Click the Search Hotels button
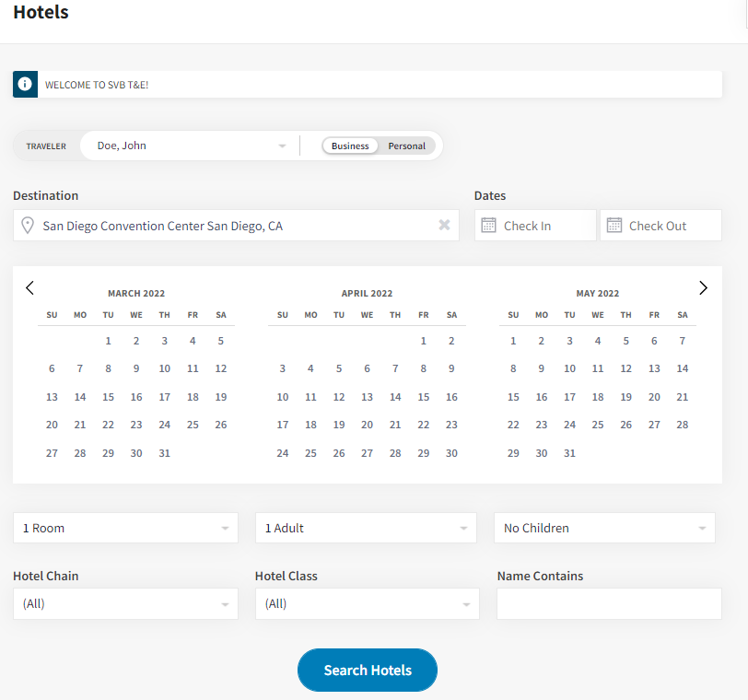Image resolution: width=748 pixels, height=700 pixels. click(367, 670)
